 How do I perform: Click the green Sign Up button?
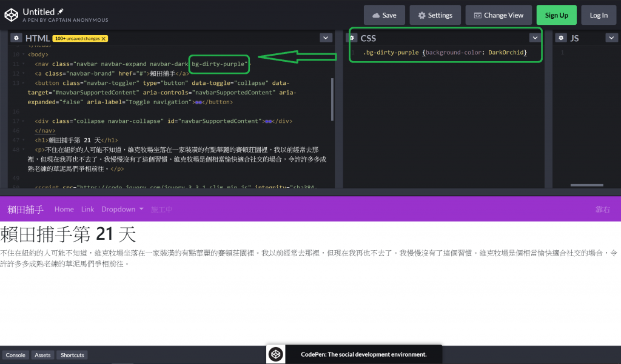coord(557,15)
